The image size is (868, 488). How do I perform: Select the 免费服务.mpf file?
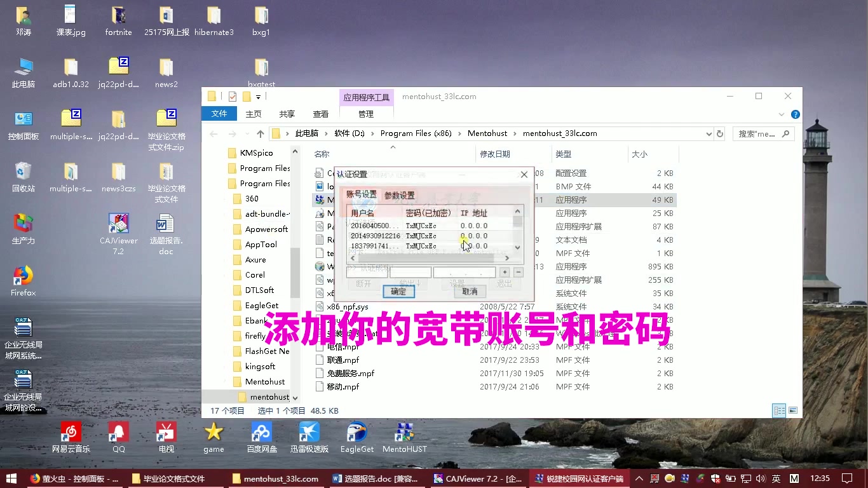click(x=351, y=373)
